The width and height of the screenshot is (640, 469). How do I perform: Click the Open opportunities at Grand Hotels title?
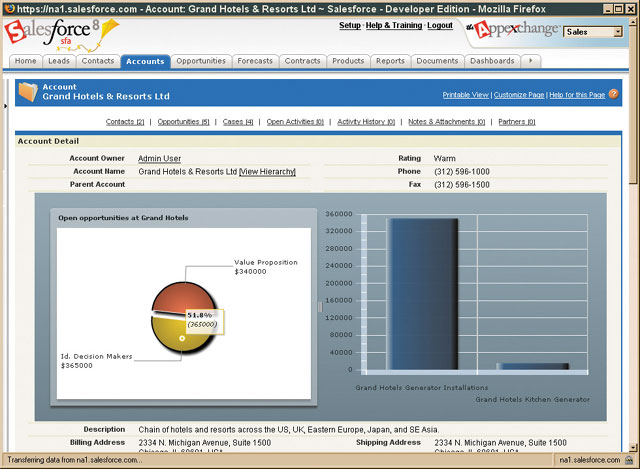123,218
